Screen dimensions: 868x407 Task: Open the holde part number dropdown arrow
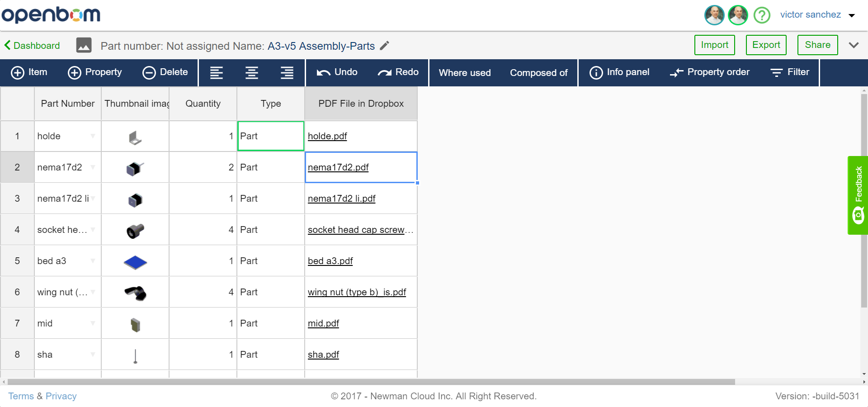[93, 136]
